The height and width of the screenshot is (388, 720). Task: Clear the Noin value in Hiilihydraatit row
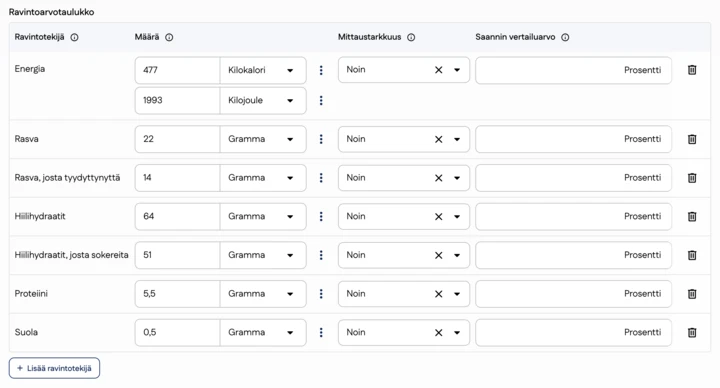439,216
